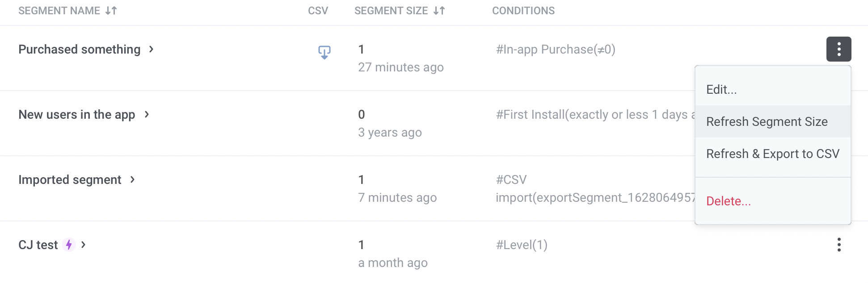Image resolution: width=868 pixels, height=283 pixels.
Task: Sort by Segment Name arrows icon
Action: (x=111, y=11)
